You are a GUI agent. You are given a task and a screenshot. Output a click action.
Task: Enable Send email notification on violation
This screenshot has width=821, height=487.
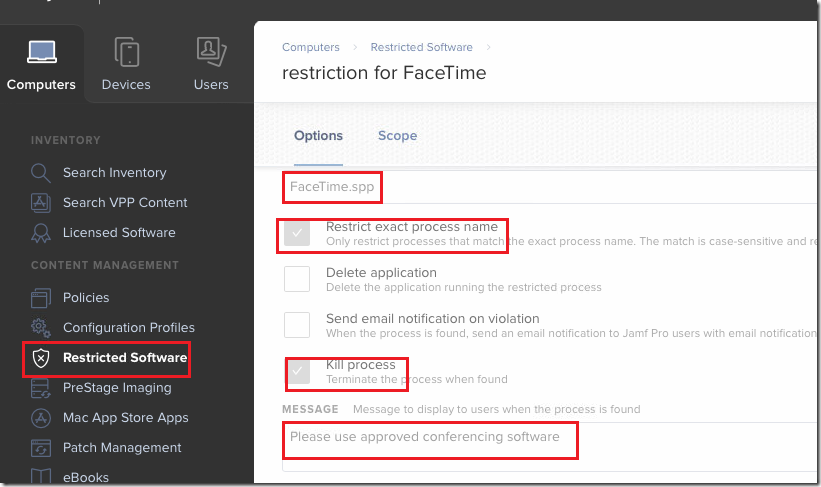(x=297, y=325)
